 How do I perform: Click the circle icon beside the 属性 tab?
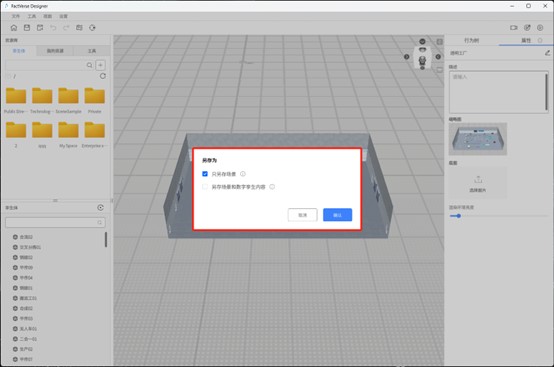[x=540, y=40]
